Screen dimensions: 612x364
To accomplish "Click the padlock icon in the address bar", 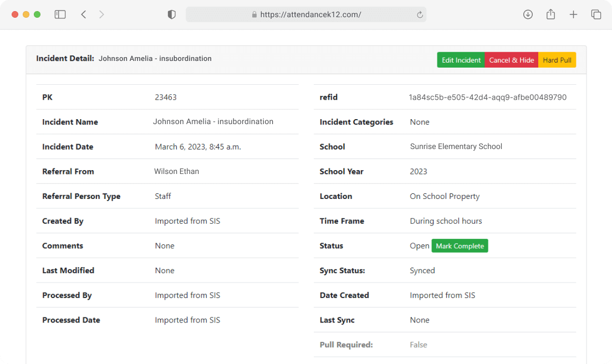I will pyautogui.click(x=254, y=14).
